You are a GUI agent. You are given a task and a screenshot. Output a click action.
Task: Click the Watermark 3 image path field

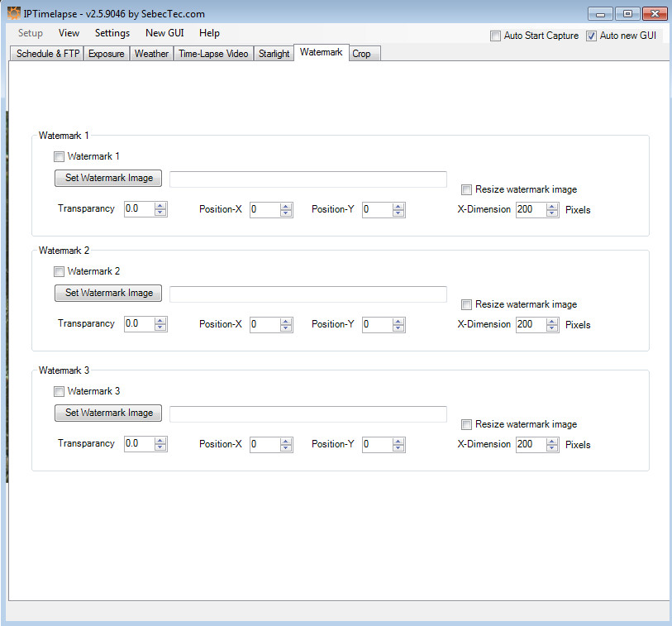pyautogui.click(x=308, y=414)
